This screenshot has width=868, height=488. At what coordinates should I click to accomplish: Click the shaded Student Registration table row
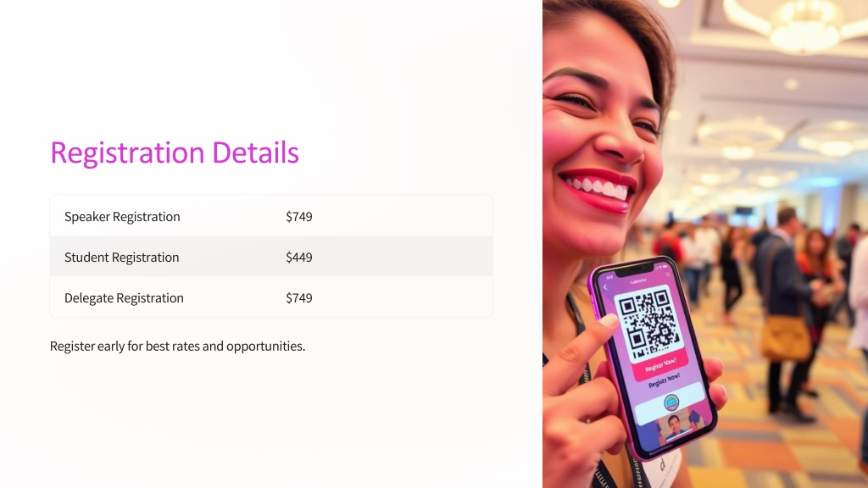coord(271,257)
